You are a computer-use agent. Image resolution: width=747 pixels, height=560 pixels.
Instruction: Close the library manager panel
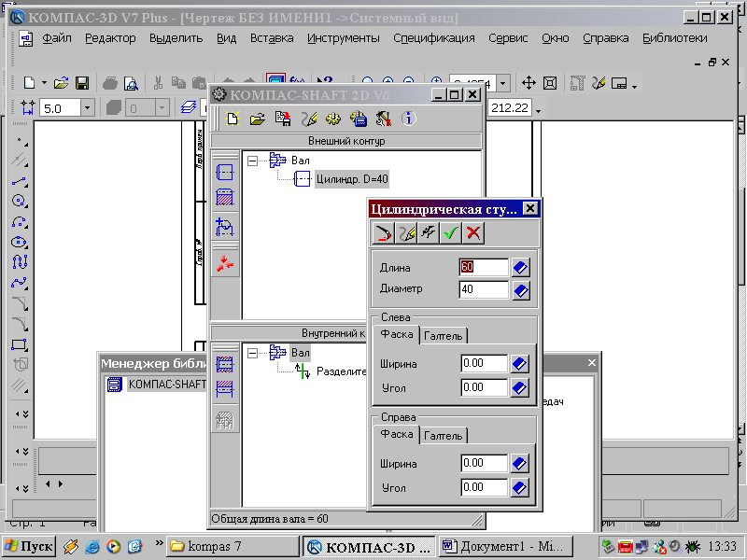(592, 363)
